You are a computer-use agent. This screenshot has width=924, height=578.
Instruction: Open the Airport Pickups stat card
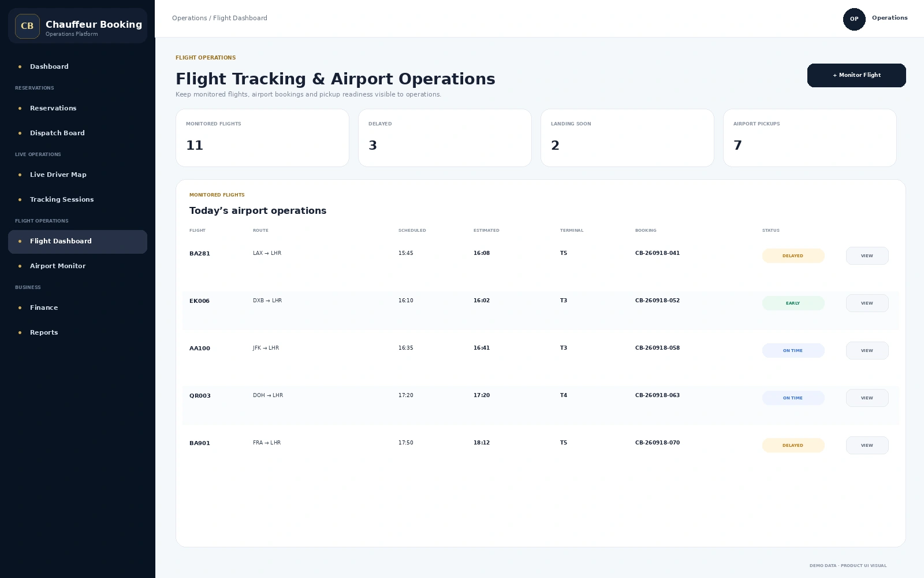point(810,138)
